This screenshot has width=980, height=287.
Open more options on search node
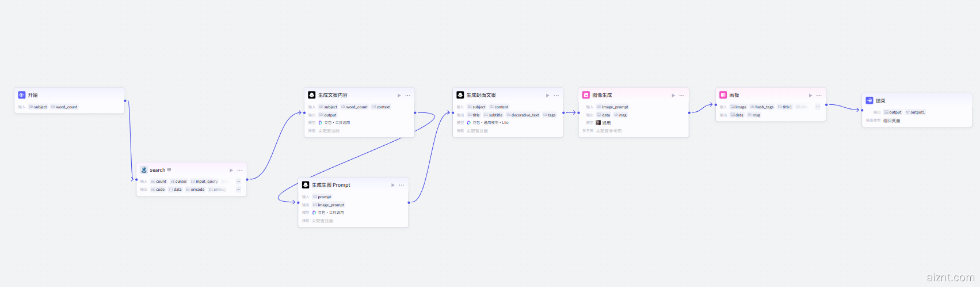pos(240,170)
